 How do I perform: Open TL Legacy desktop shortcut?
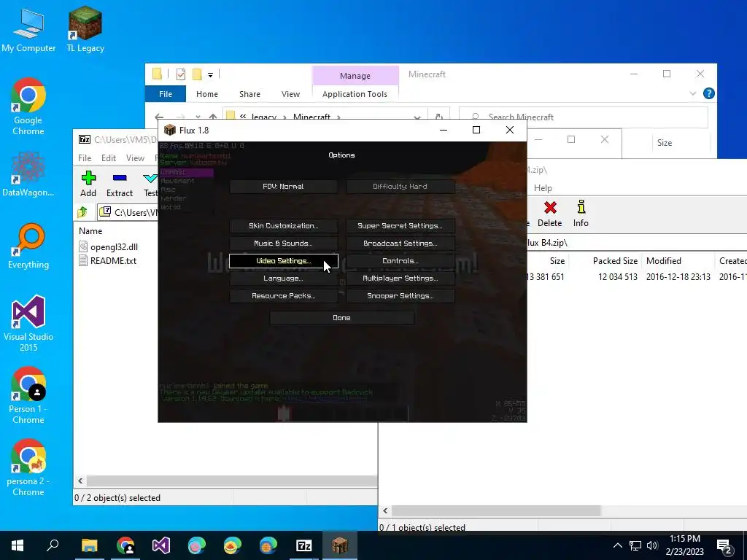[x=85, y=29]
